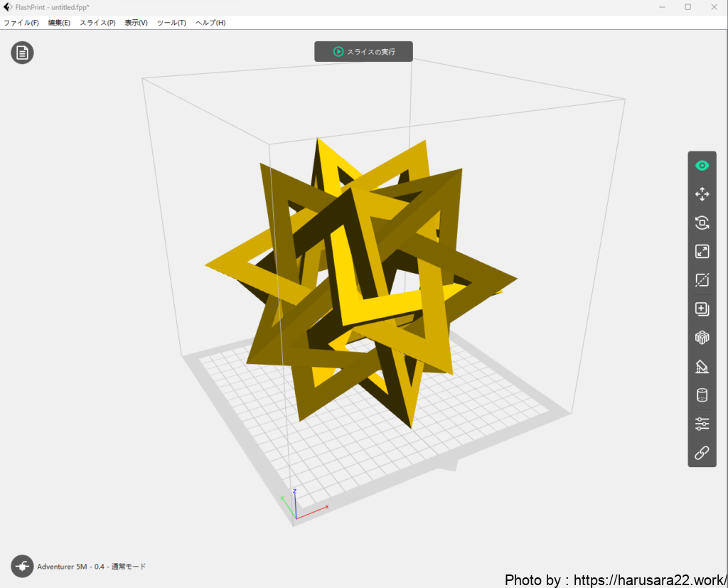Screen dimensions: 728x588
Task: Select the Scale tool
Action: (702, 251)
